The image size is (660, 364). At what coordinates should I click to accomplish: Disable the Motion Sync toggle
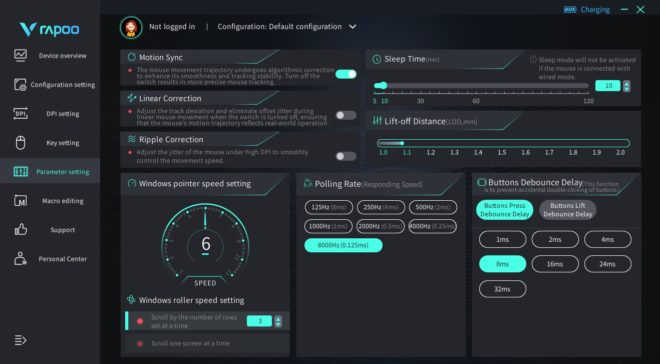[346, 74]
